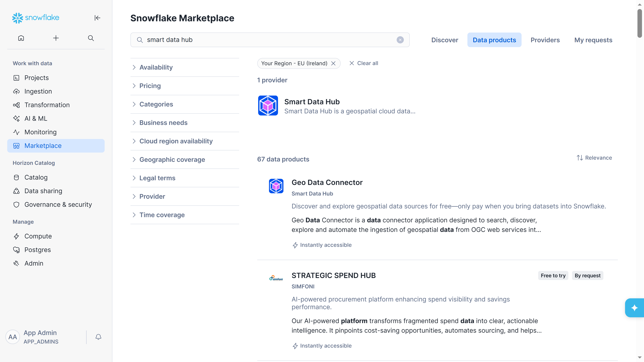Click the Snowflake logo
This screenshot has width=644, height=362.
pyautogui.click(x=36, y=18)
